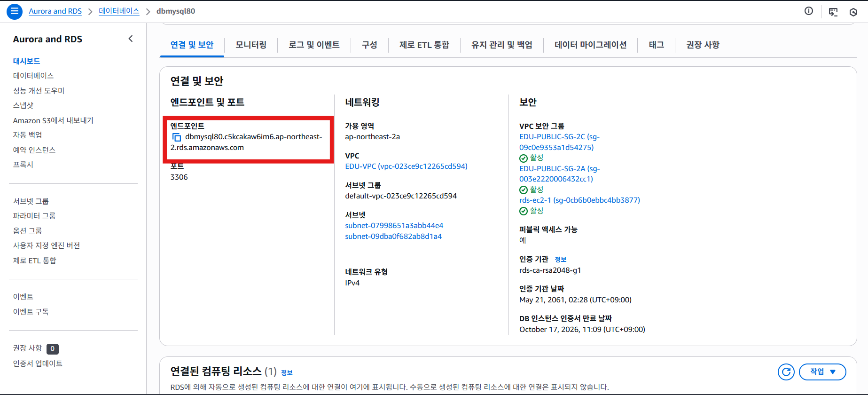The image size is (868, 395).
Task: Open Amazon S3에서 내보내기 in sidebar
Action: click(53, 120)
